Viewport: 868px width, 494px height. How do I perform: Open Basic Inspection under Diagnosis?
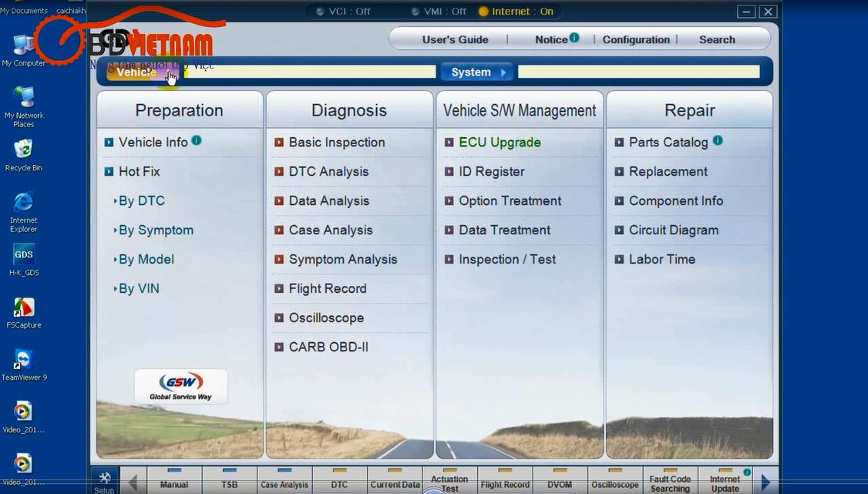click(x=337, y=142)
